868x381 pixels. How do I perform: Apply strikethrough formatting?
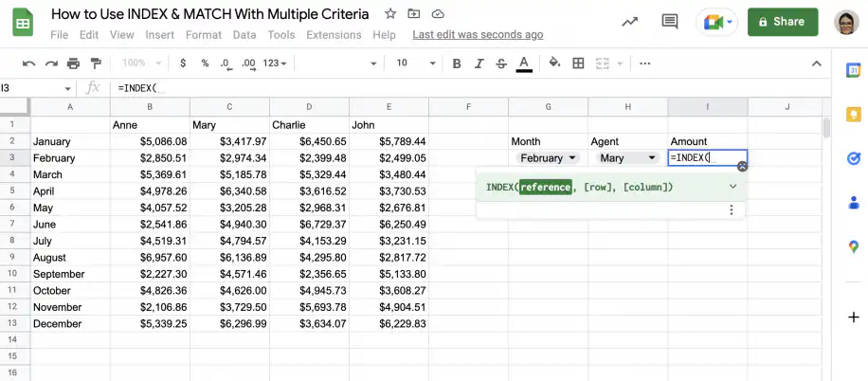[501, 63]
